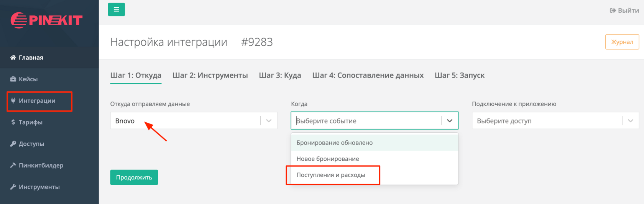Click the hammer icon beside Пинкитбилдер
Image resolution: width=644 pixels, height=204 pixels.
coord(13,165)
